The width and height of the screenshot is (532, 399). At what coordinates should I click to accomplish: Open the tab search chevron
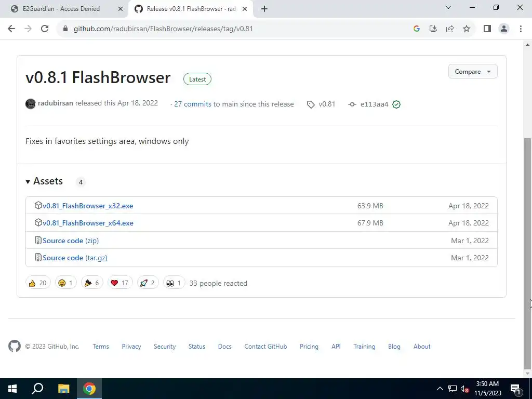point(448,7)
